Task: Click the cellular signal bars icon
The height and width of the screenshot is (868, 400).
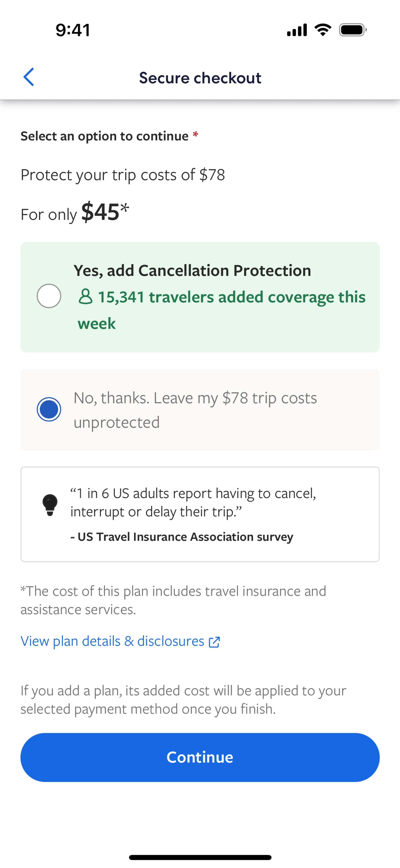Action: (x=297, y=30)
